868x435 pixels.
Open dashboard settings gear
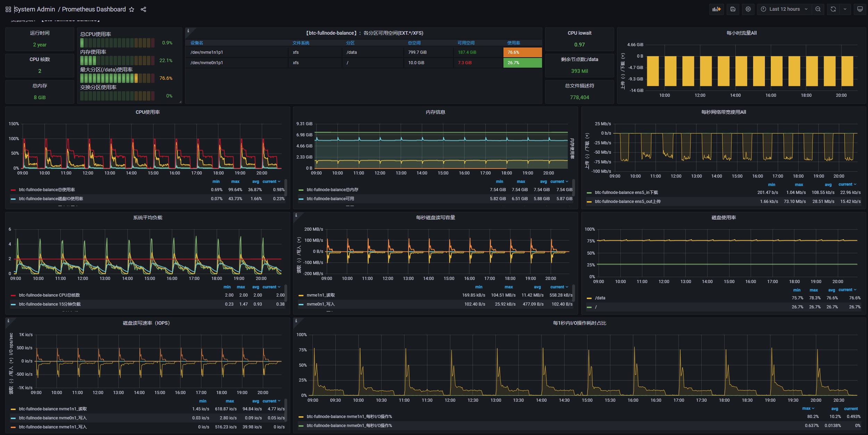pos(748,9)
